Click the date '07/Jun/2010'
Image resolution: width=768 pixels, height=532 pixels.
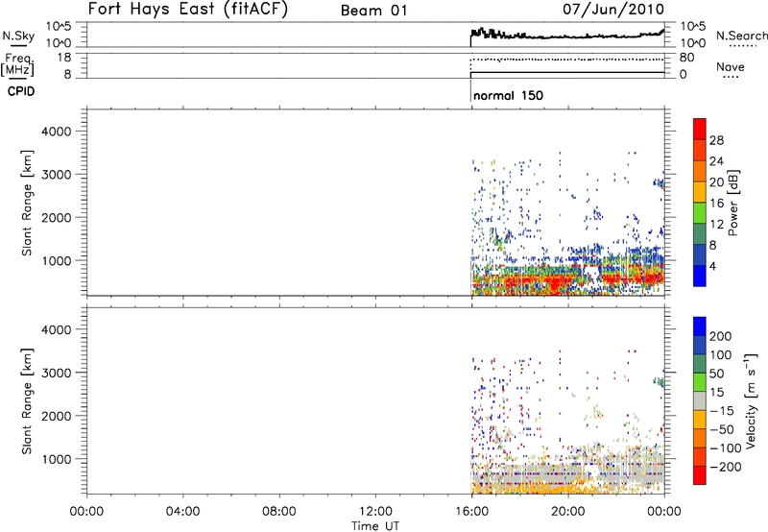coord(613,10)
